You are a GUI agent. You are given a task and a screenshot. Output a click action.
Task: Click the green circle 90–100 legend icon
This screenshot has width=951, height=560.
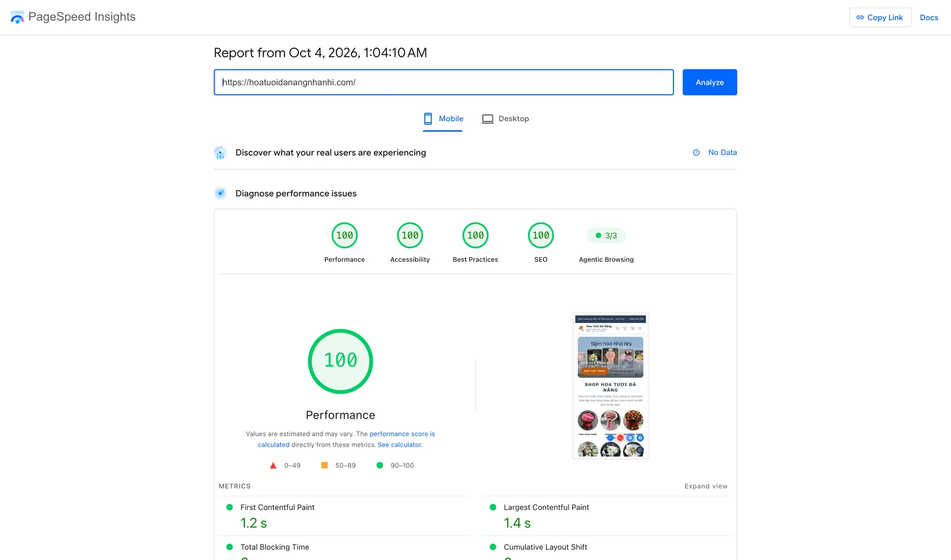380,466
